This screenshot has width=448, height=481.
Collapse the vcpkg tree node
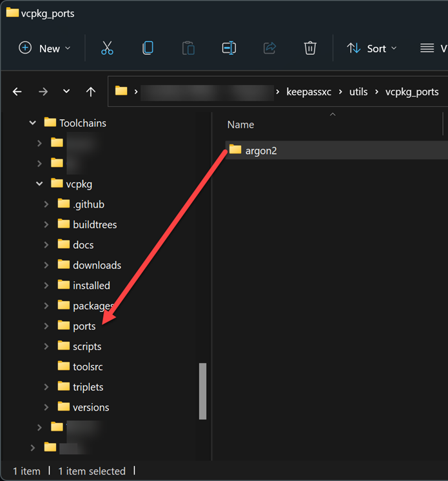39,184
